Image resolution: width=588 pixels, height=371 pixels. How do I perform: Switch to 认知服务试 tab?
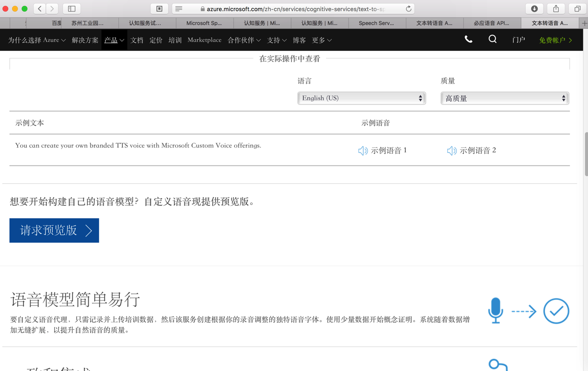point(147,23)
